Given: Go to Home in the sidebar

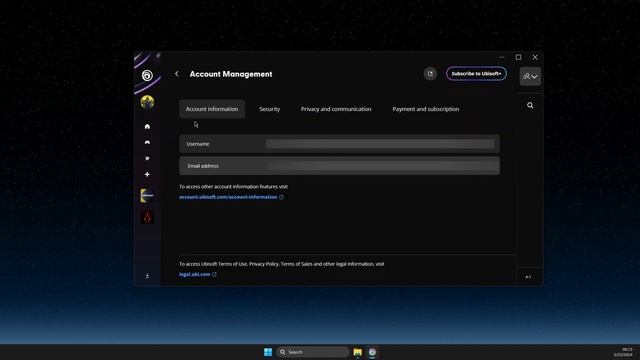Looking at the screenshot, I should tap(147, 127).
